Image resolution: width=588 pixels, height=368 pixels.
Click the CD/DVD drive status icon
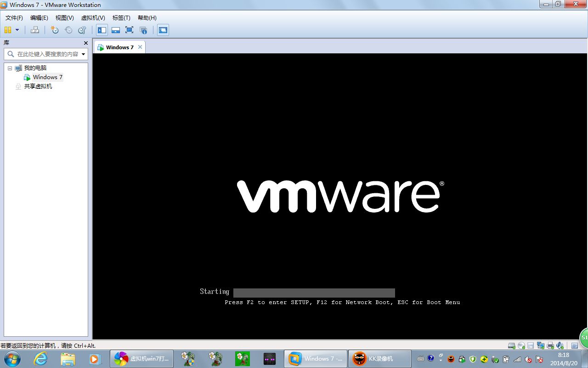521,345
